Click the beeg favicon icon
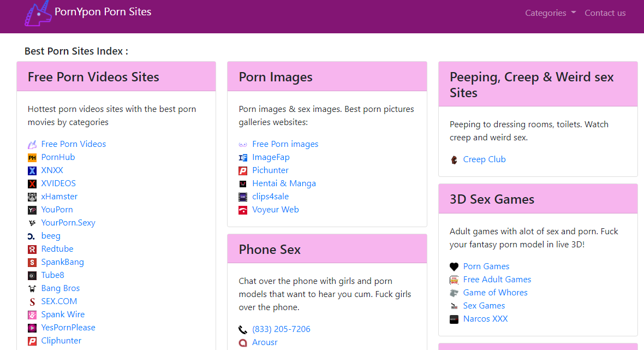This screenshot has width=644, height=350. click(x=31, y=236)
